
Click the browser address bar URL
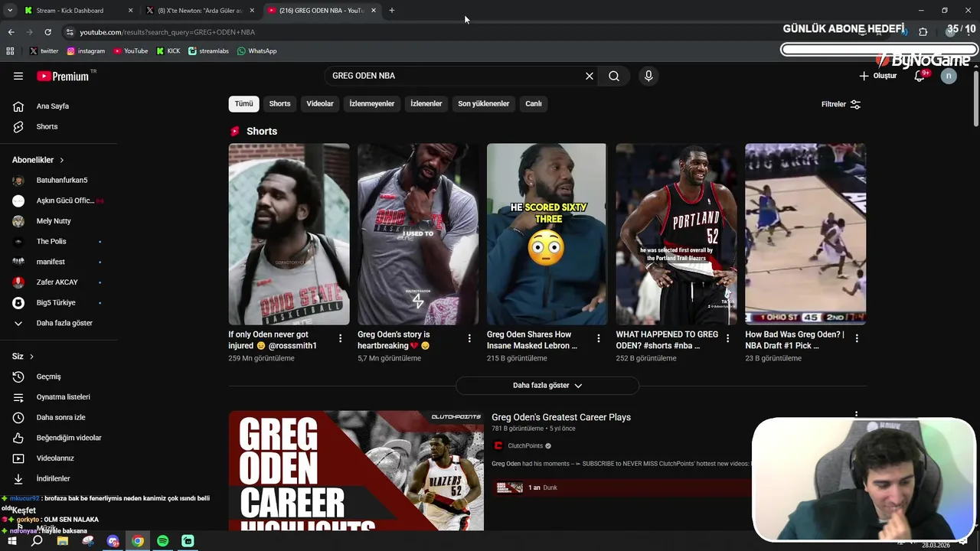[x=168, y=32]
